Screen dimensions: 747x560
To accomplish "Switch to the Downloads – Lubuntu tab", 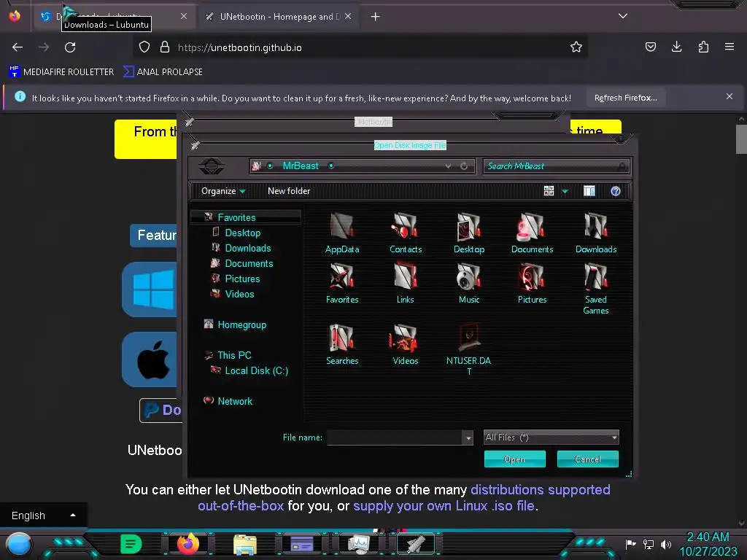I will point(114,16).
